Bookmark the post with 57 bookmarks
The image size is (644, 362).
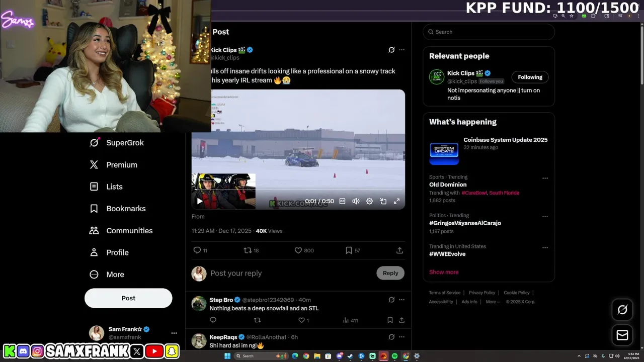click(x=353, y=250)
